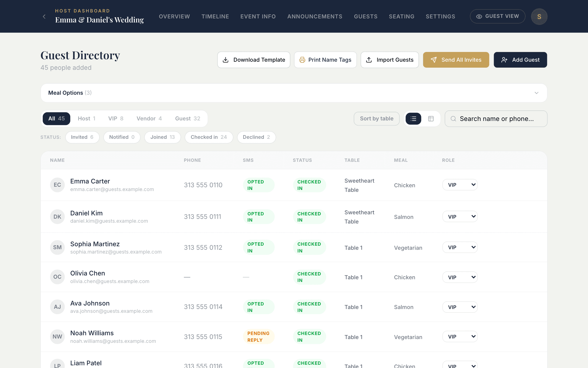Select the Vendor role filter
588x368 pixels.
tap(149, 119)
